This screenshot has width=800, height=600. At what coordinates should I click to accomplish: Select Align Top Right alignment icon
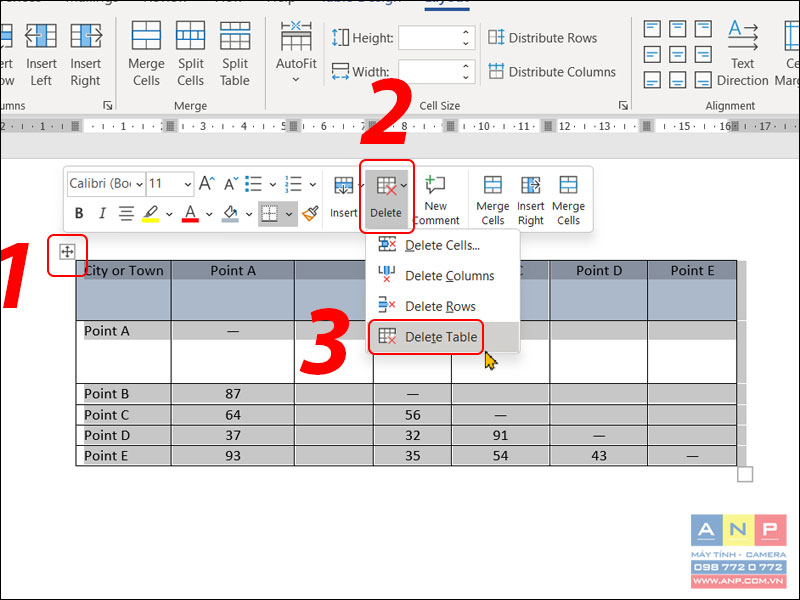(x=703, y=29)
